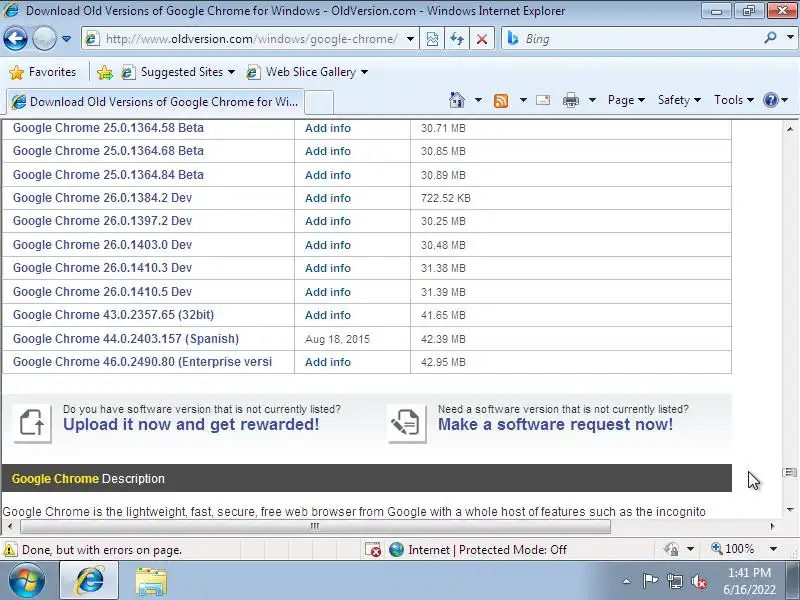Viewport: 800px width, 600px height.
Task: Open the search provider dropdown arrow
Action: pyautogui.click(x=789, y=38)
